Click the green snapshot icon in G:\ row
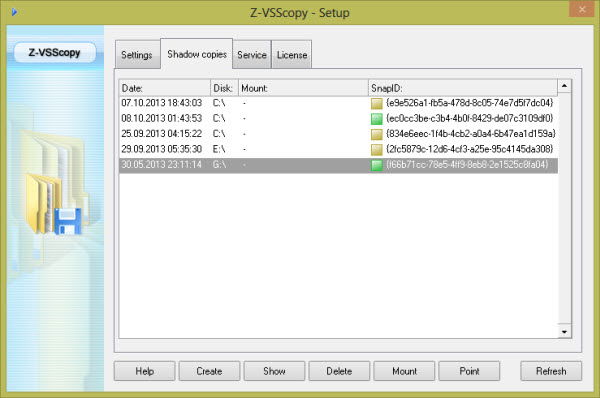 coord(377,165)
